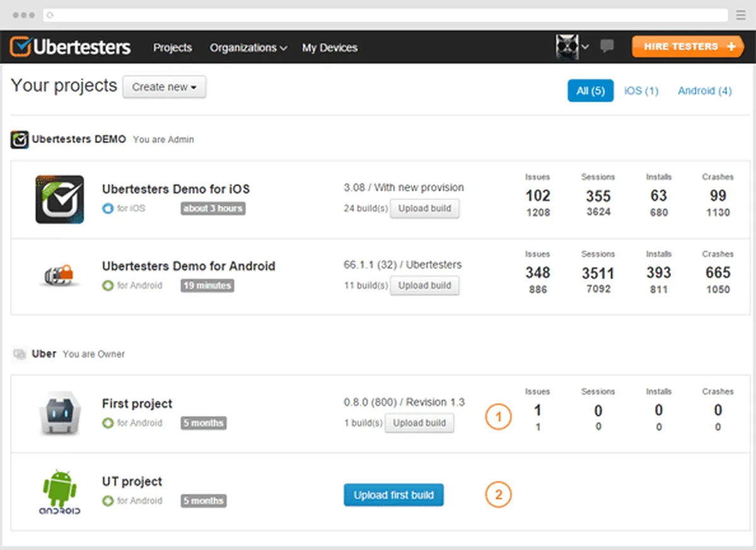The image size is (756, 550).
Task: Click the 1 build(s) count
Action: pos(364,423)
